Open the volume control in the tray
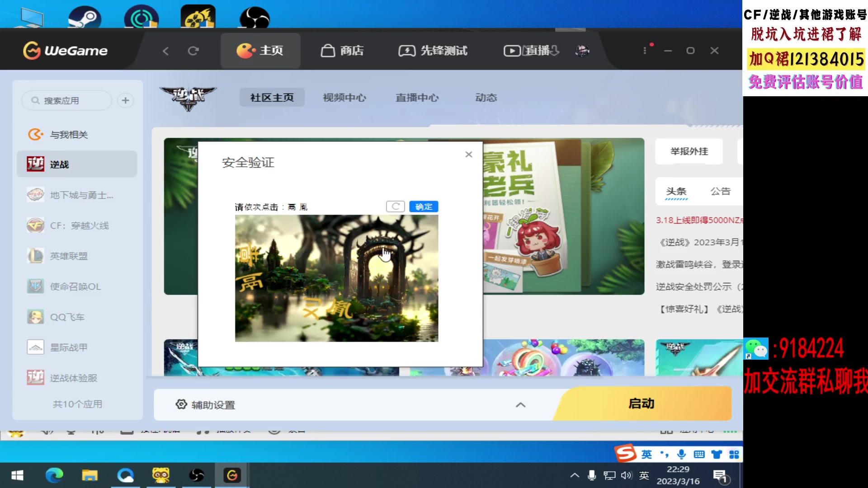868x488 pixels. click(627, 475)
